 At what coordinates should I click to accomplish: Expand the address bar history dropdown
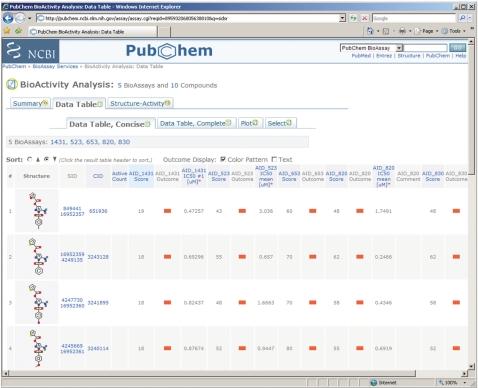click(x=343, y=18)
